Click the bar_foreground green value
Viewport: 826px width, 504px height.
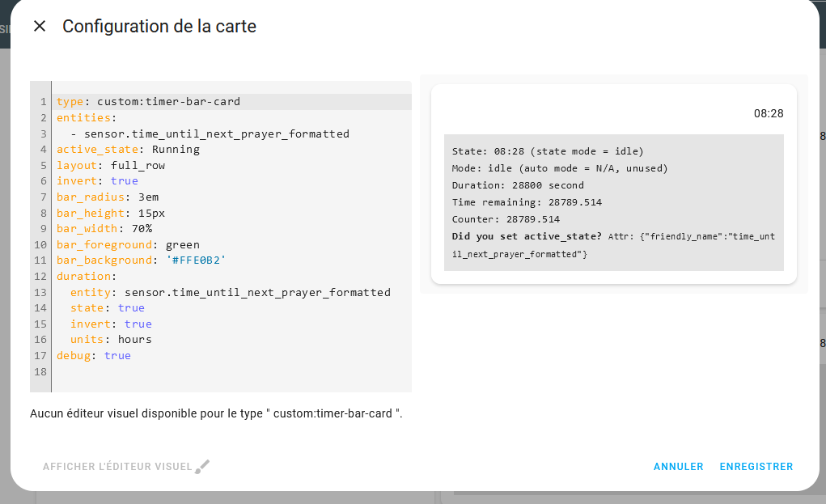click(x=182, y=244)
